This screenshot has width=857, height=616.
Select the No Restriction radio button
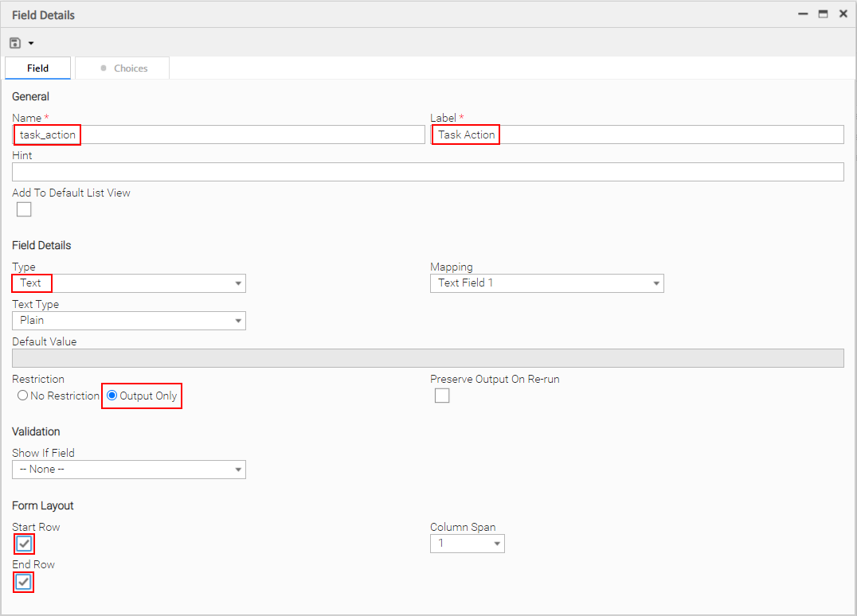pyautogui.click(x=23, y=396)
